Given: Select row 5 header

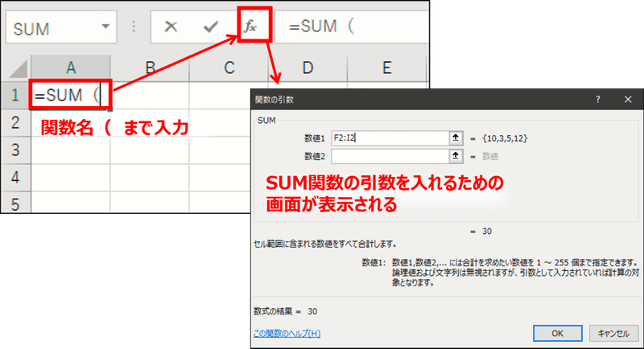Looking at the screenshot, I should tap(15, 203).
